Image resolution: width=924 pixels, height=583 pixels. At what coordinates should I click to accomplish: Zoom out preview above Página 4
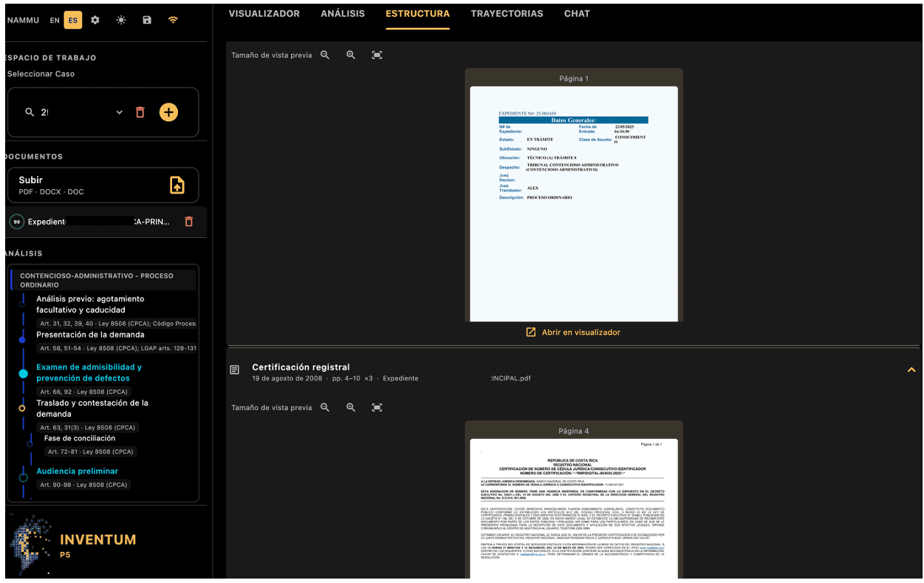tap(325, 408)
